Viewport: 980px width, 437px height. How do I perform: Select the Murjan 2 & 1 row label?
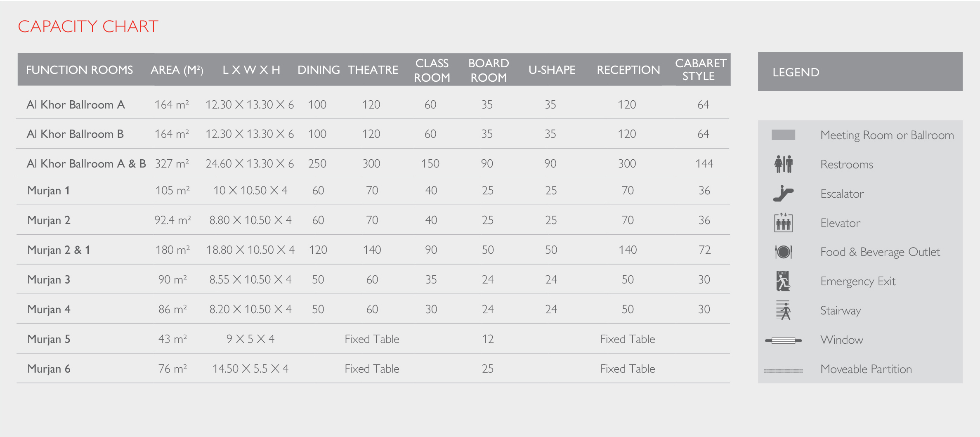pyautogui.click(x=59, y=250)
